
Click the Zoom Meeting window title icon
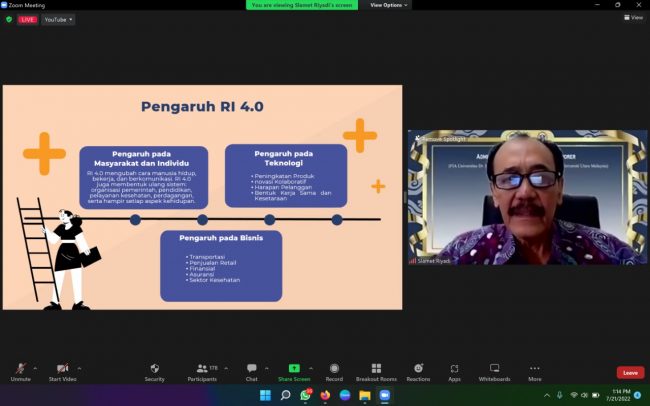pos(4,5)
